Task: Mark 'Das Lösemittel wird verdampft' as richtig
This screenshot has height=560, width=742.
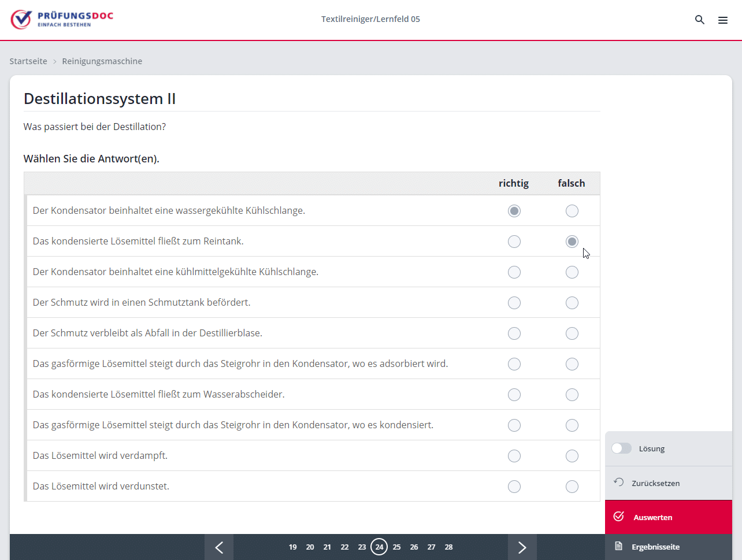Action: coord(514,456)
